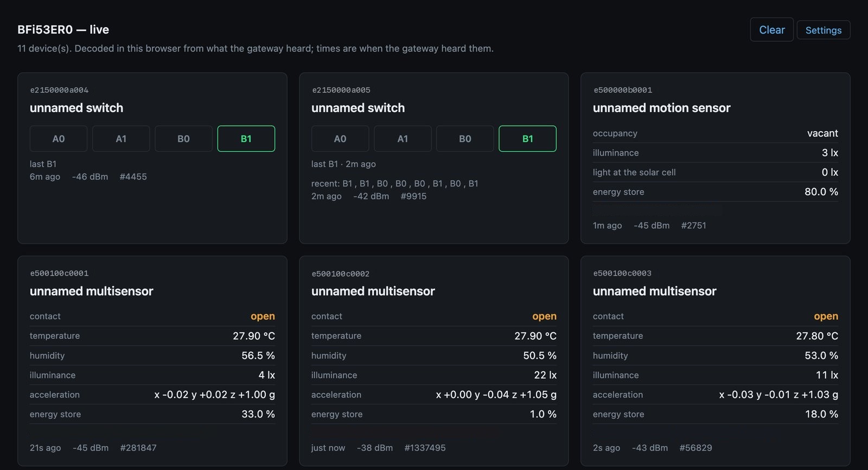
Task: Click device ID e500100c0003
Action: 622,273
